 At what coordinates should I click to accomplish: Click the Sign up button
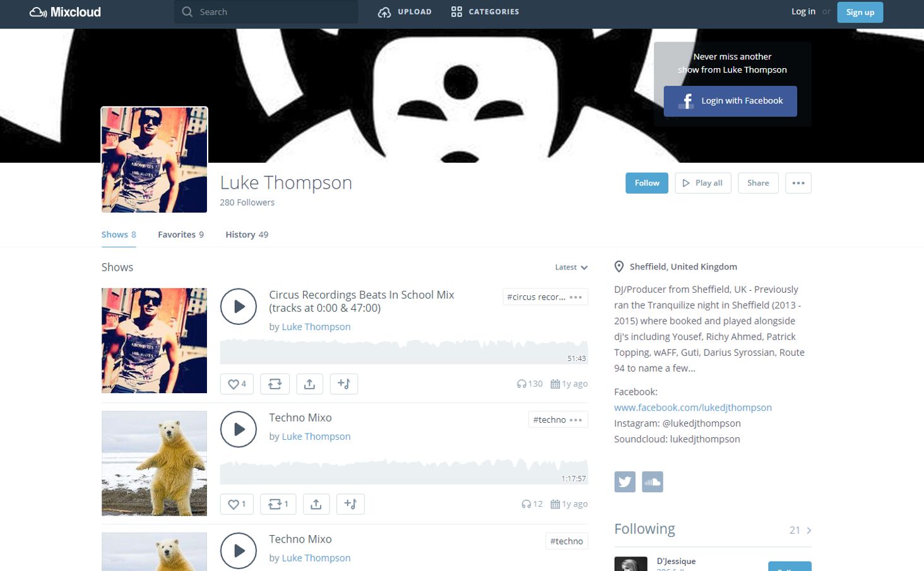860,12
